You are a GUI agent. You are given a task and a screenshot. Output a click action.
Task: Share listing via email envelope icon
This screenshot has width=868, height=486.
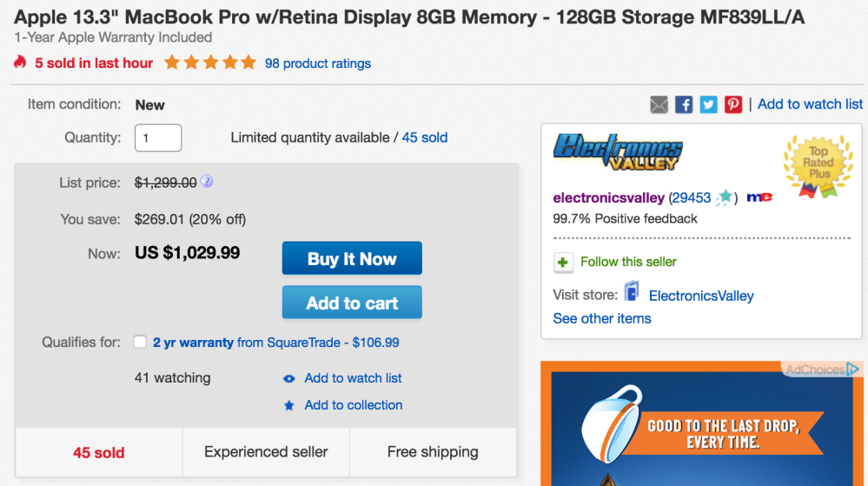(659, 104)
